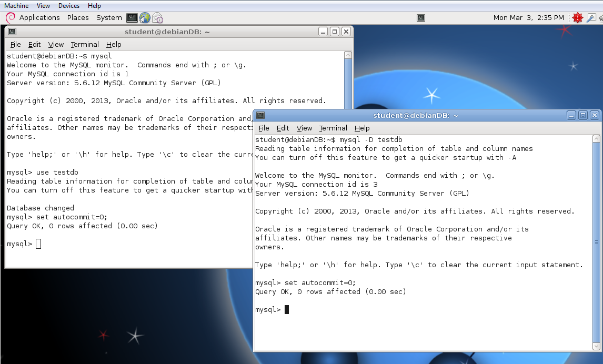
Task: Close the back terminal window
Action: tap(346, 32)
